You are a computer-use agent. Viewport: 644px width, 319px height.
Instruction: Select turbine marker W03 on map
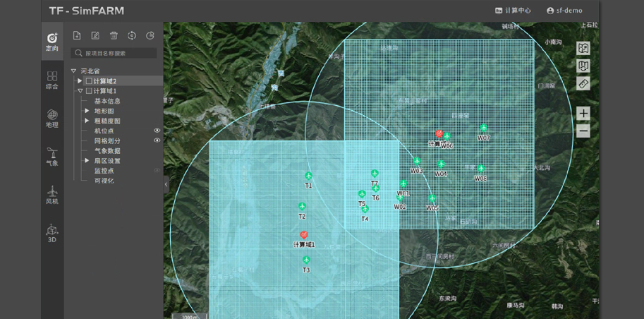click(x=417, y=161)
